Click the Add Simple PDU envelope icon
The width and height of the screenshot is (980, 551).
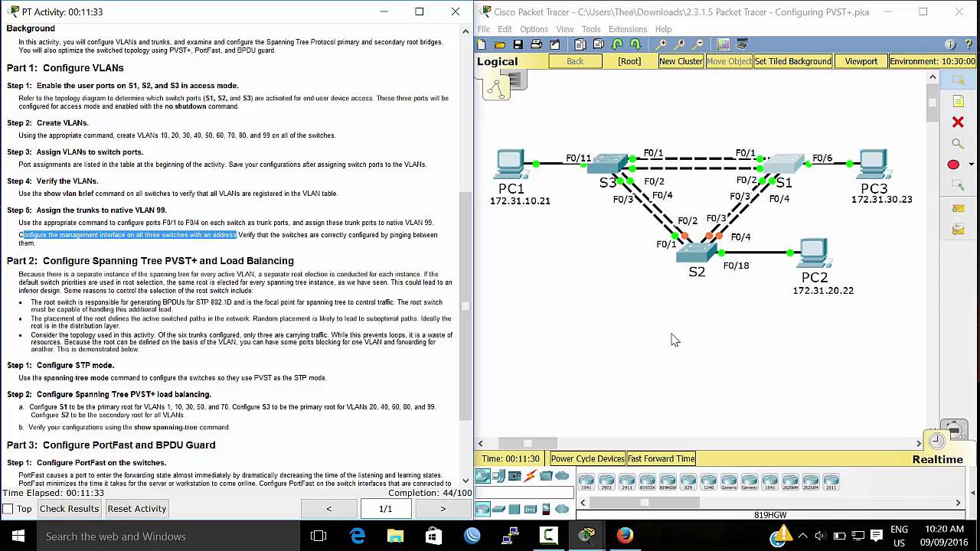pyautogui.click(x=958, y=208)
